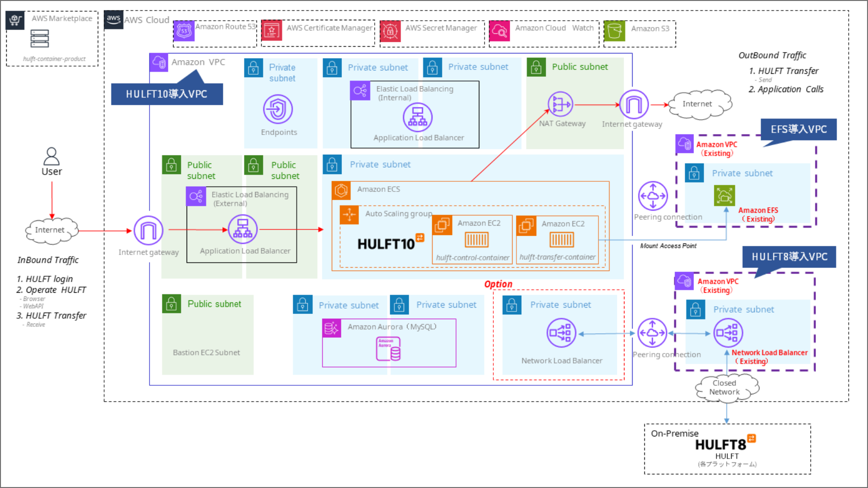
Task: Select the Auto Scaling group icon
Action: pos(349,215)
